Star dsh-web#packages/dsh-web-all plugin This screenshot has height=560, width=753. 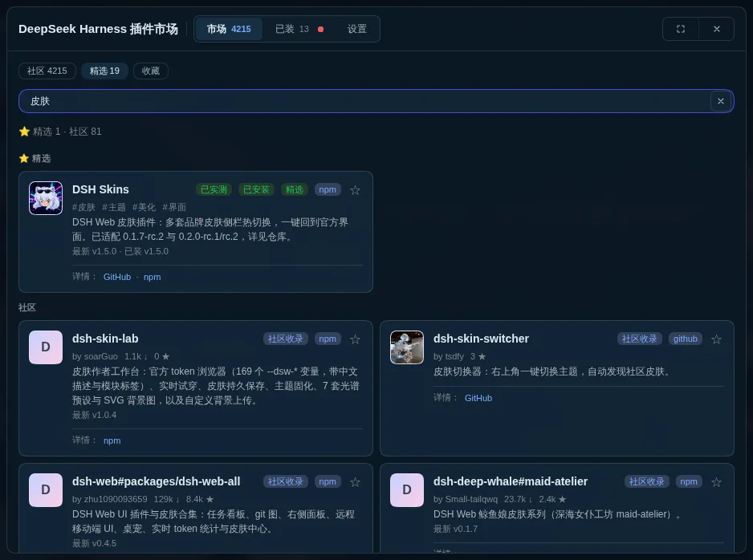click(355, 482)
